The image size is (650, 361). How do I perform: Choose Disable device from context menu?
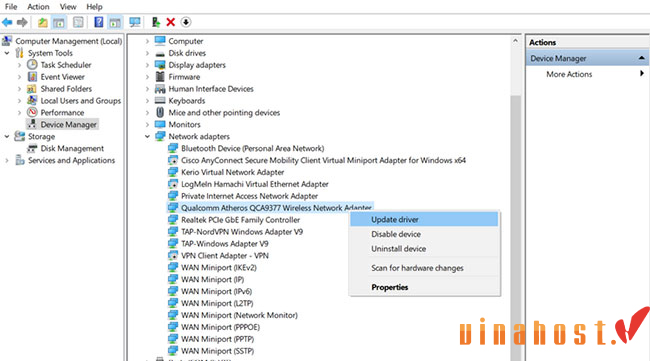[x=424, y=234]
